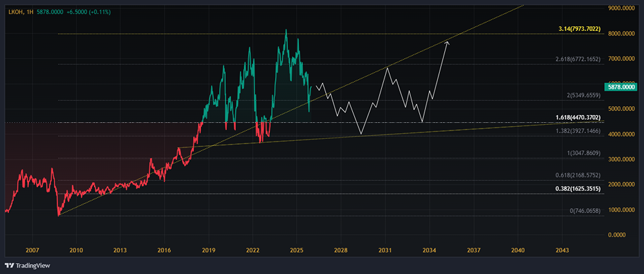
Task: Click the LKOH ticker symbol label
Action: [16, 12]
